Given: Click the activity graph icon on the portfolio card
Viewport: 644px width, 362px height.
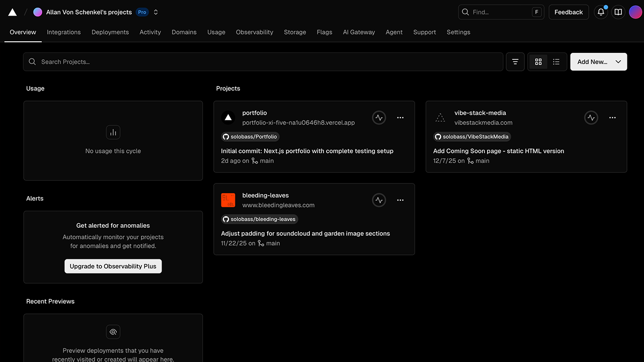Looking at the screenshot, I should [x=379, y=117].
